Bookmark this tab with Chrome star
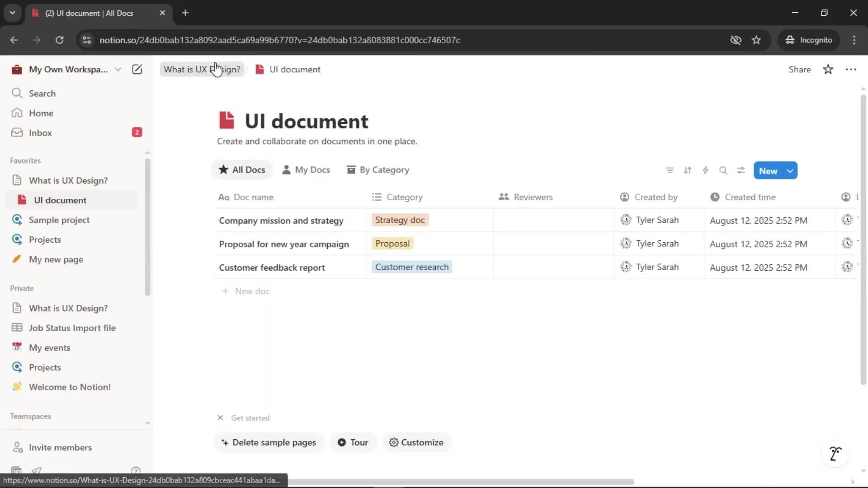868x488 pixels. tap(756, 40)
